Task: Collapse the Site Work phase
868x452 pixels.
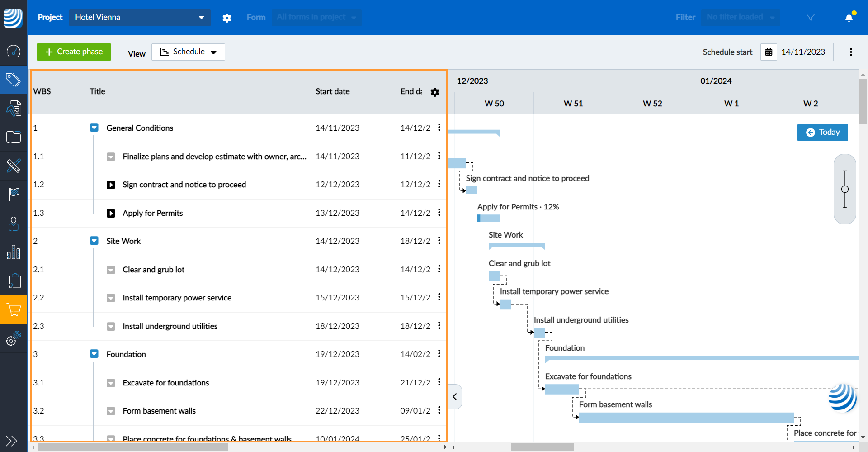Action: (x=94, y=241)
